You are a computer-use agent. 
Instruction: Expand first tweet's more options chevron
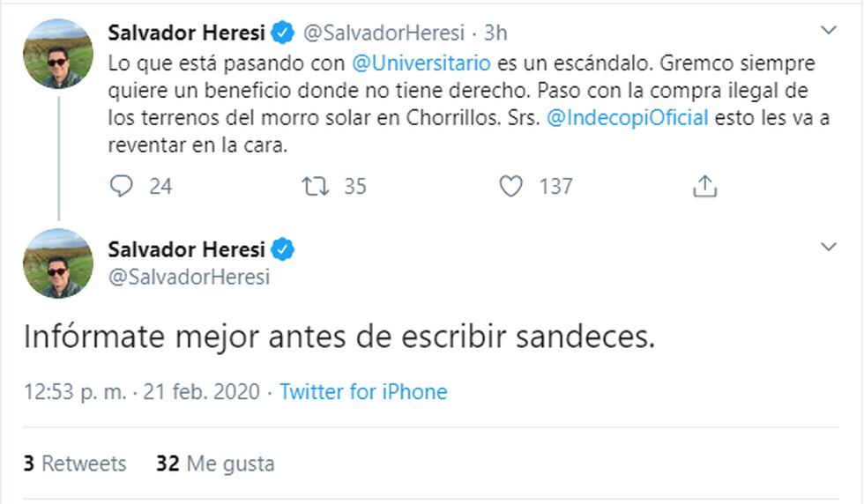tap(829, 31)
